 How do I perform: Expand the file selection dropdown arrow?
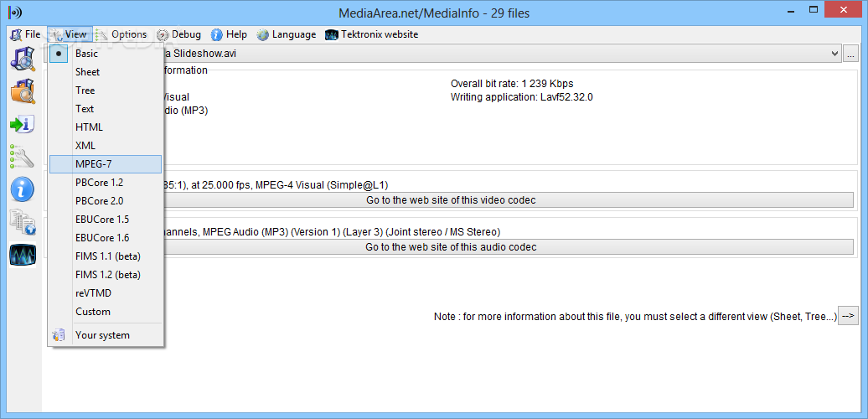[x=834, y=54]
